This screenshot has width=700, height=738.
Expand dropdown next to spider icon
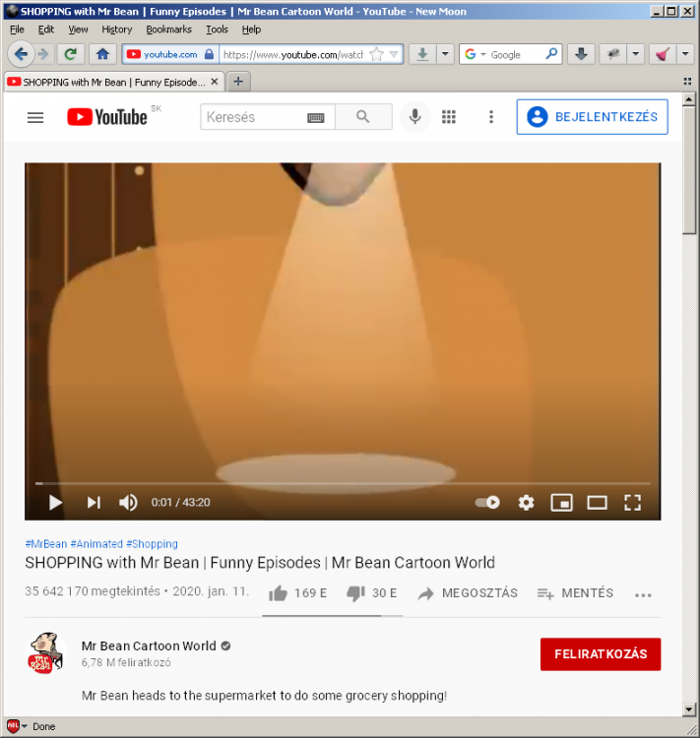[635, 54]
